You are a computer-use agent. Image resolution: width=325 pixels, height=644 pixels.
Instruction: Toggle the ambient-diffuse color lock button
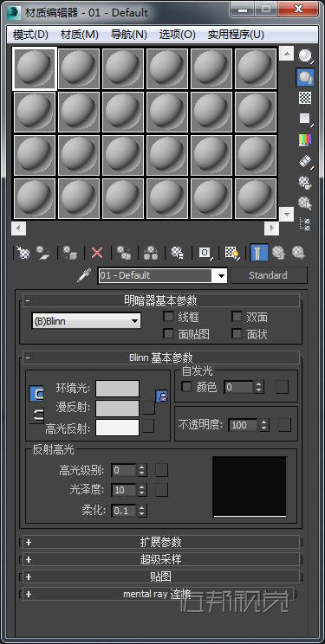37,394
